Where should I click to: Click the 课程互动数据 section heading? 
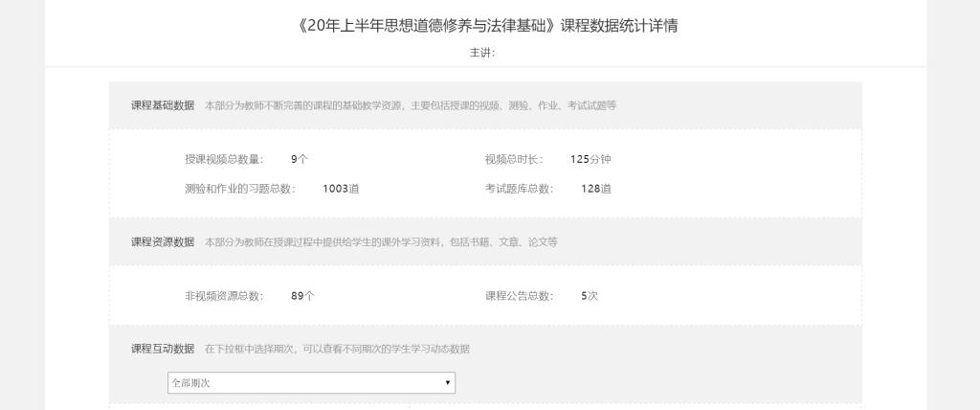(x=163, y=349)
